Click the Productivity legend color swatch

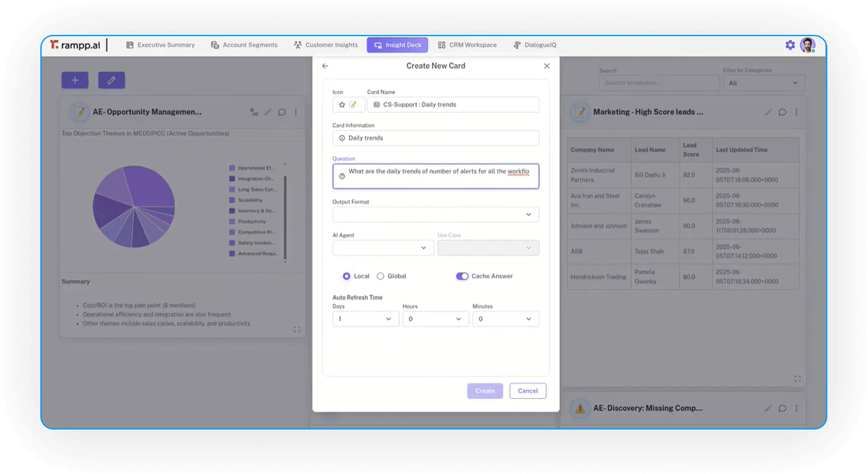pyautogui.click(x=232, y=221)
